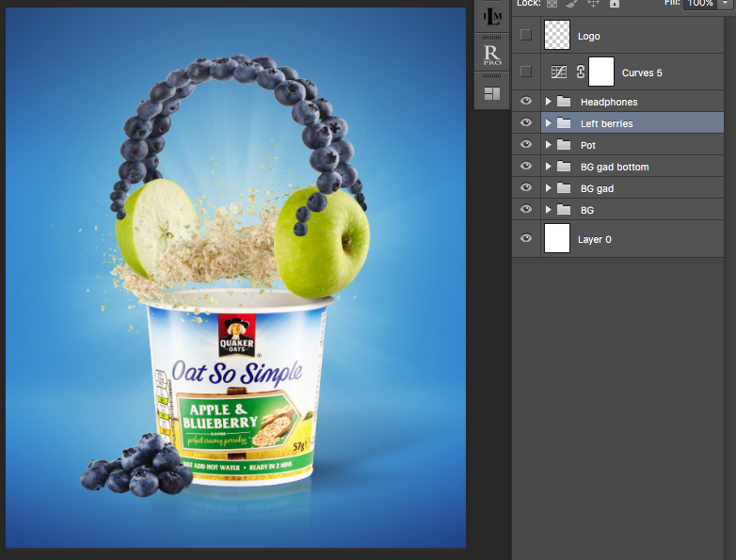Click the lock transparent pixels icon

click(552, 3)
